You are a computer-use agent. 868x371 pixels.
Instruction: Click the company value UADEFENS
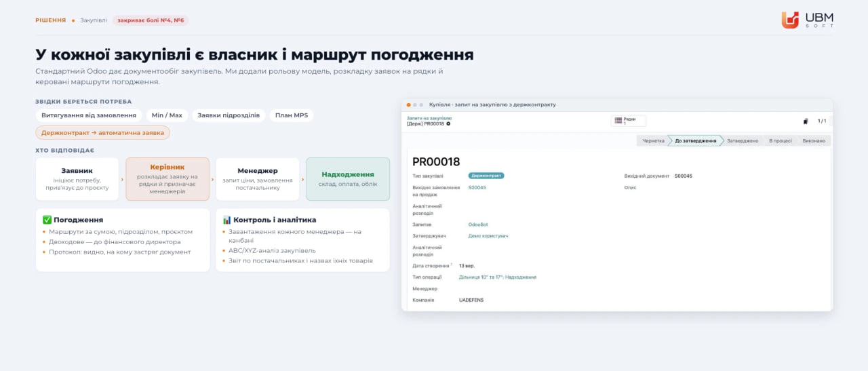[471, 300]
